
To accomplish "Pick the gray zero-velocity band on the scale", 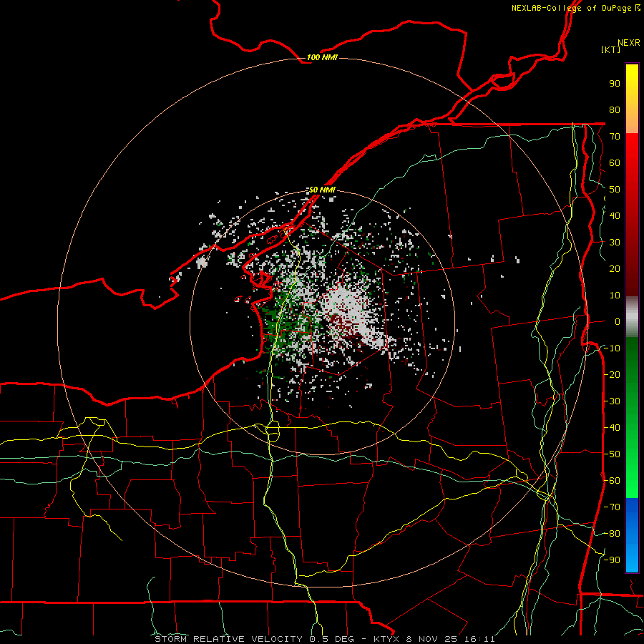I will [x=632, y=316].
